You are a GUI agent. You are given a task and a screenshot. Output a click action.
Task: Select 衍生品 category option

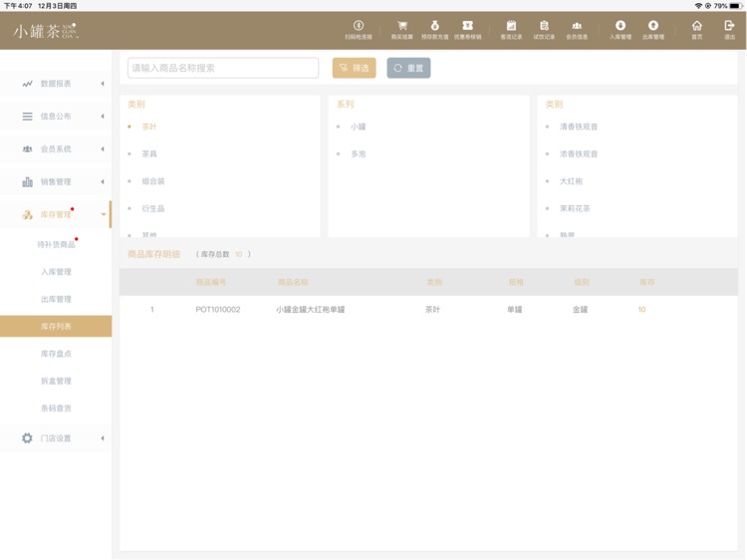tap(153, 208)
